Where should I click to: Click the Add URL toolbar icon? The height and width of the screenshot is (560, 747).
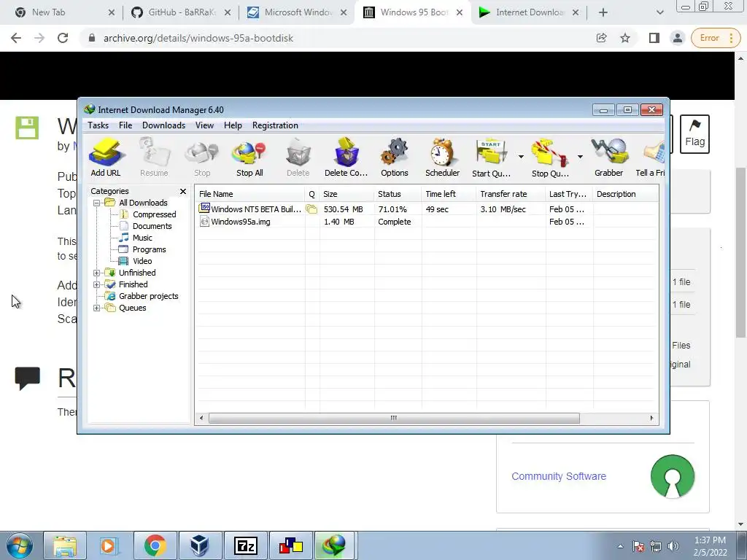coord(106,157)
